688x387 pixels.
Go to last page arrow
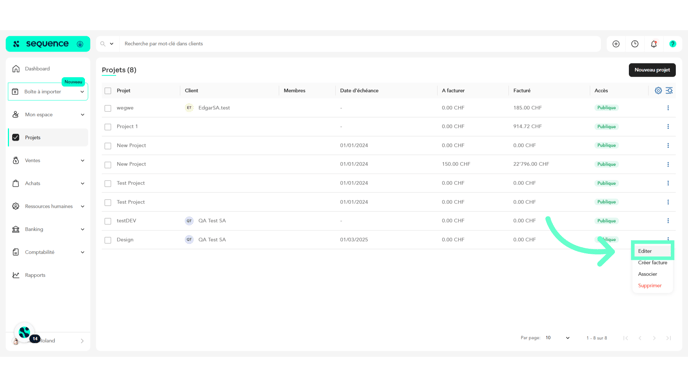pos(669,338)
